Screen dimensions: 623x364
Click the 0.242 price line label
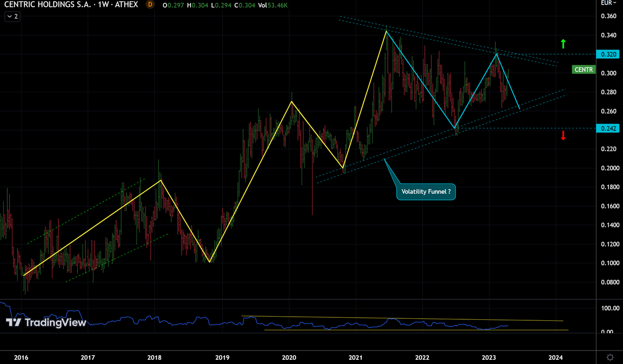(608, 128)
